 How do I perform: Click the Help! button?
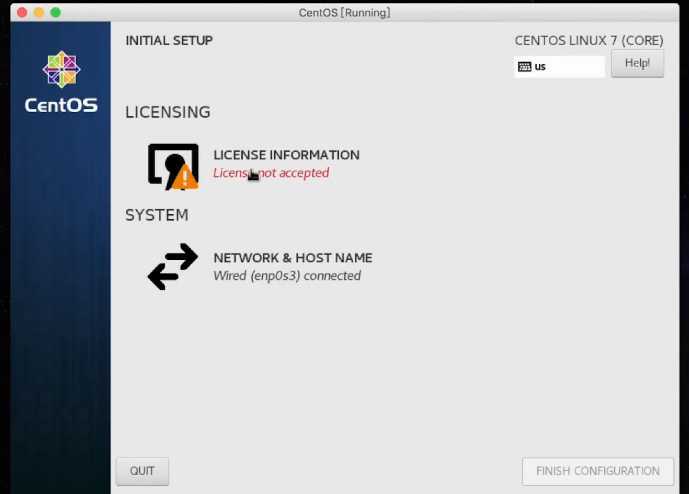click(x=637, y=64)
